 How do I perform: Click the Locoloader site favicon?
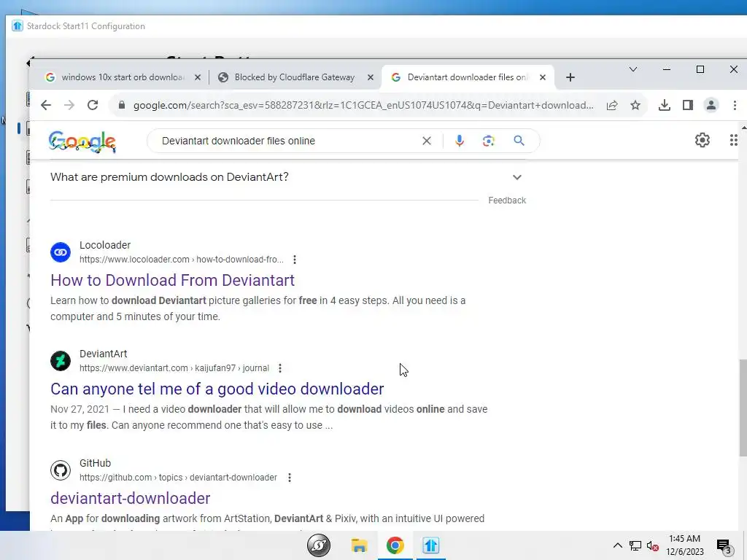tap(61, 252)
